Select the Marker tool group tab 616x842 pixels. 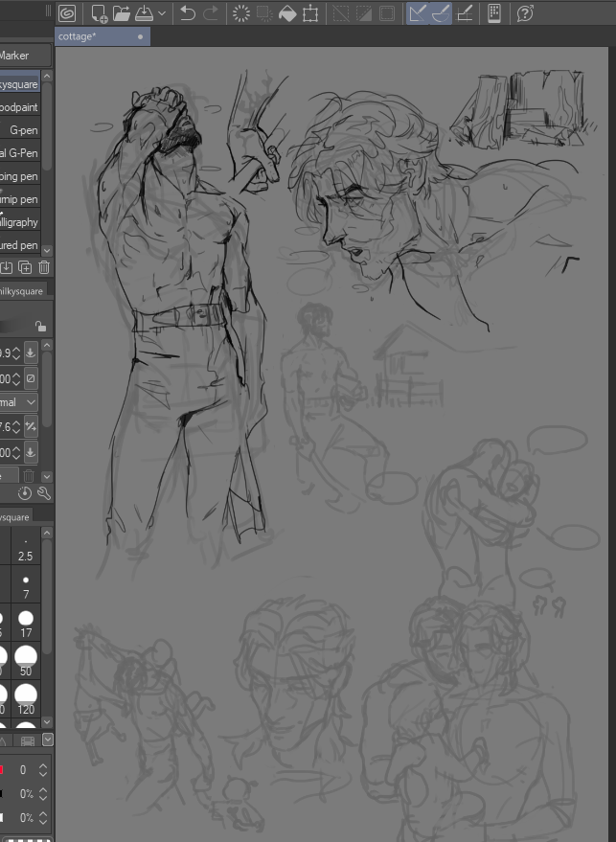pyautogui.click(x=26, y=56)
